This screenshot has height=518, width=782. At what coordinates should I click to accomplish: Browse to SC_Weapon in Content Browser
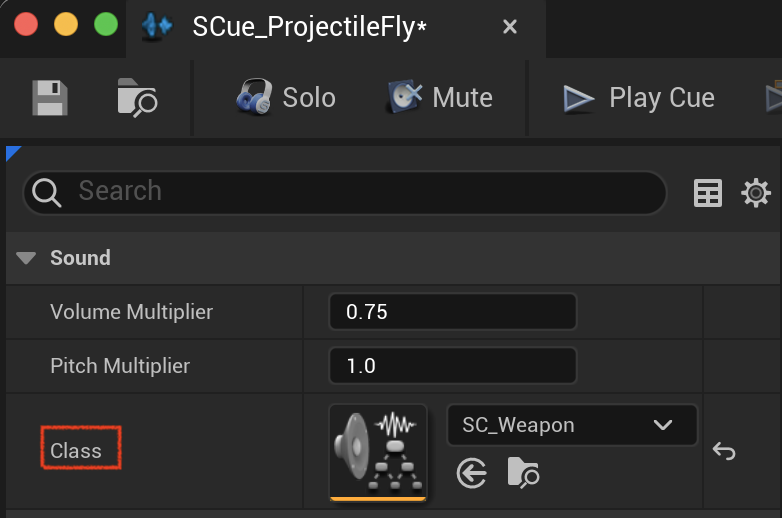(523, 472)
